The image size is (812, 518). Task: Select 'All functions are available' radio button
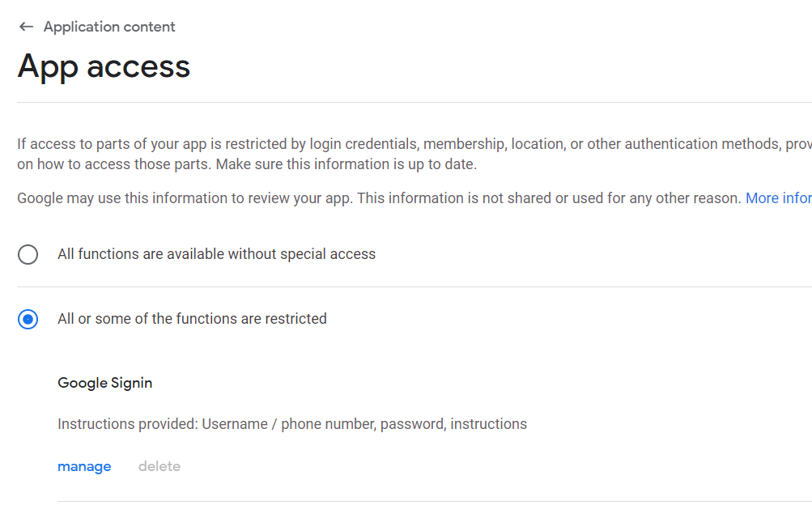point(28,255)
